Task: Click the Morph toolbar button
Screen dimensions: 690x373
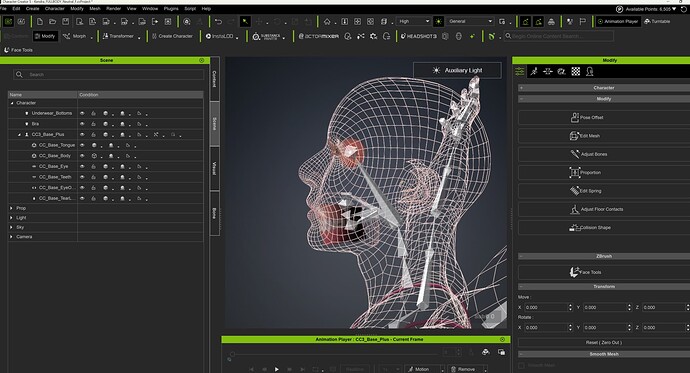Action: (x=74, y=36)
